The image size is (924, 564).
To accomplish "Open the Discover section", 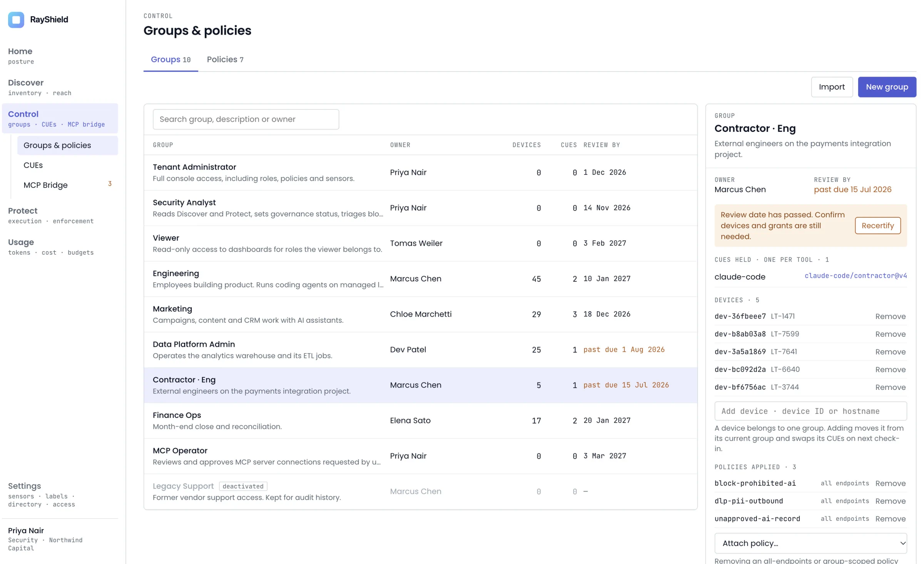I will [x=60, y=87].
